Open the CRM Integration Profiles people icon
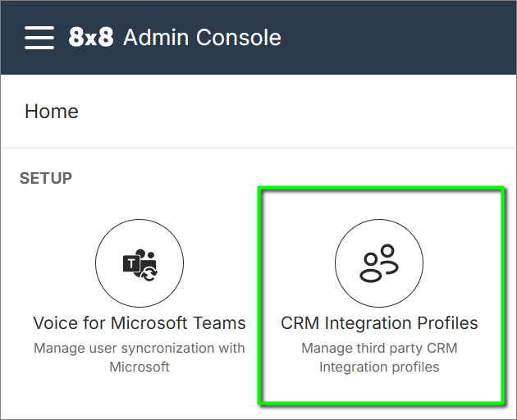The image size is (517, 420). (379, 263)
